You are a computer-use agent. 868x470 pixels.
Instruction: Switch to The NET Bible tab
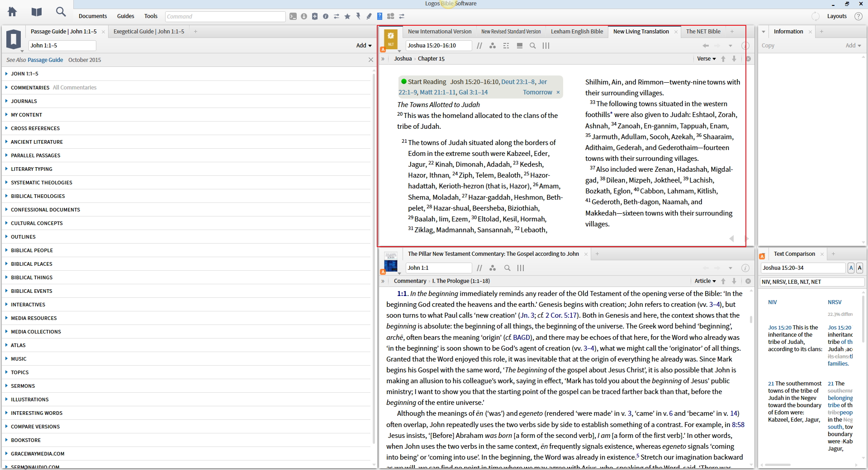point(703,32)
